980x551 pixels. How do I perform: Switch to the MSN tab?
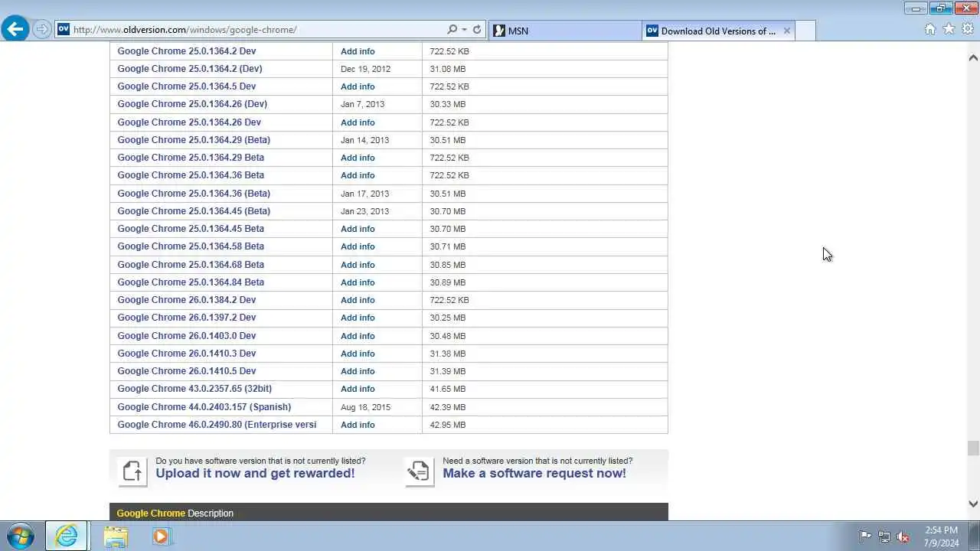click(x=564, y=31)
